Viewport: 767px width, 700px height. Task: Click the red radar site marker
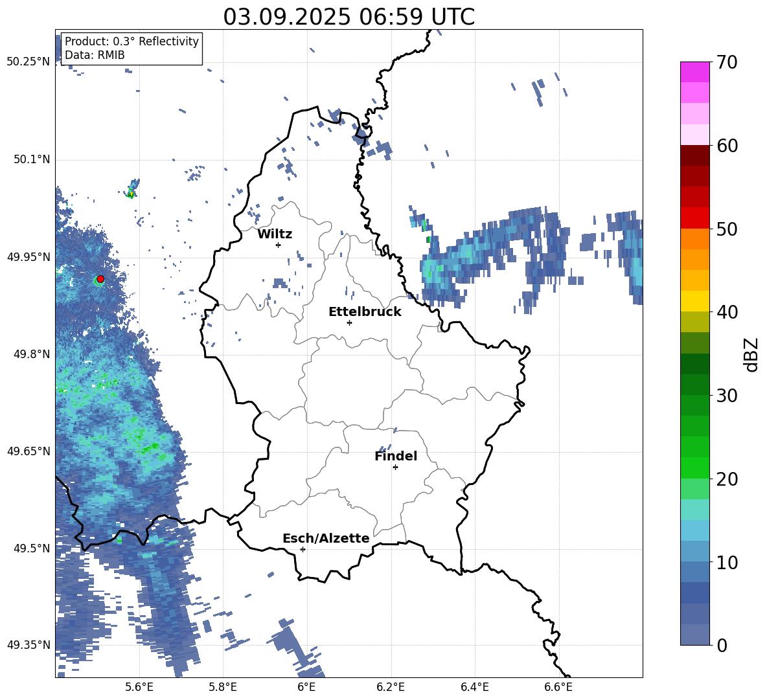pos(100,279)
